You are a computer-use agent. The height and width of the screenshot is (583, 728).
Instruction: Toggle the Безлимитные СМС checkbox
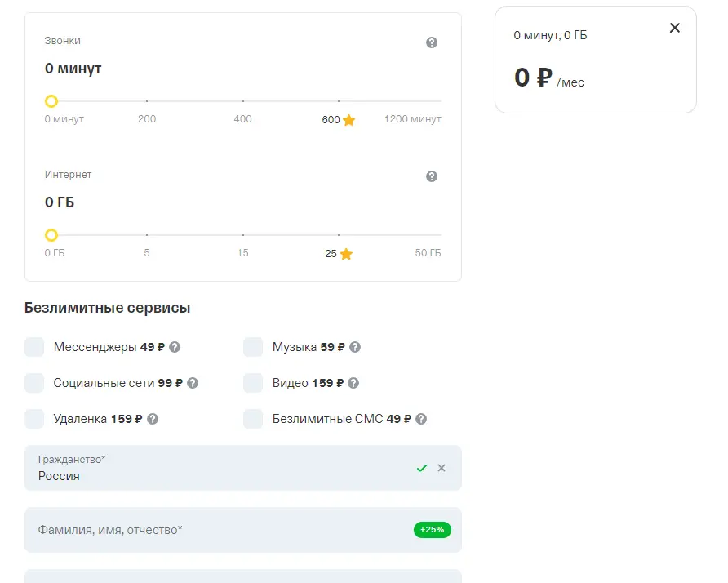[253, 419]
